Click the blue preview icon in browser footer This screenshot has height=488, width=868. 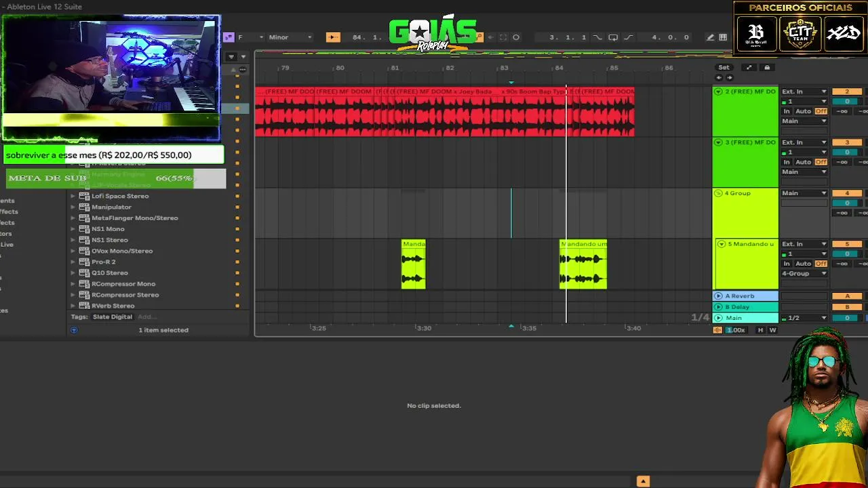[74, 330]
